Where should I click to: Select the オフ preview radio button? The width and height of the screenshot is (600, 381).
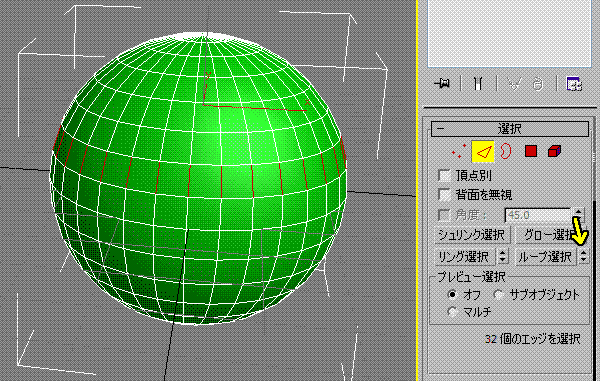pyautogui.click(x=453, y=295)
